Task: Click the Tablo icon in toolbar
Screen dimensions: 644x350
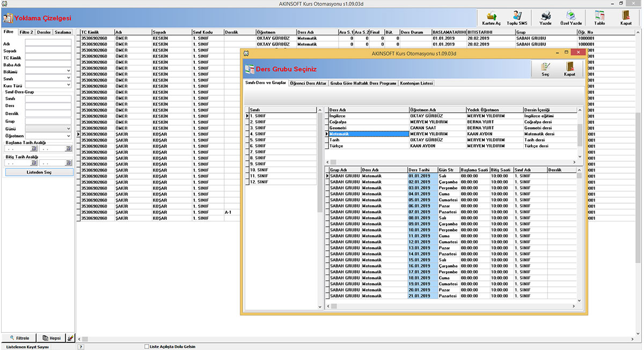Action: pos(599,18)
